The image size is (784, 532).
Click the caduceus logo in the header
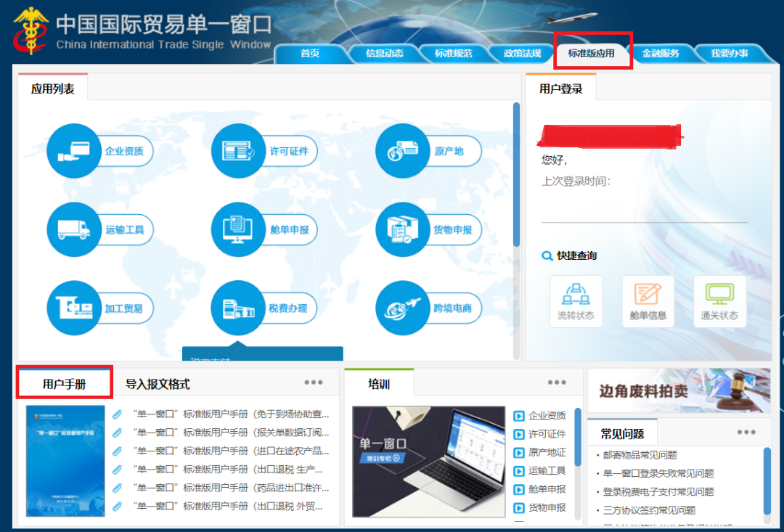click(x=31, y=30)
